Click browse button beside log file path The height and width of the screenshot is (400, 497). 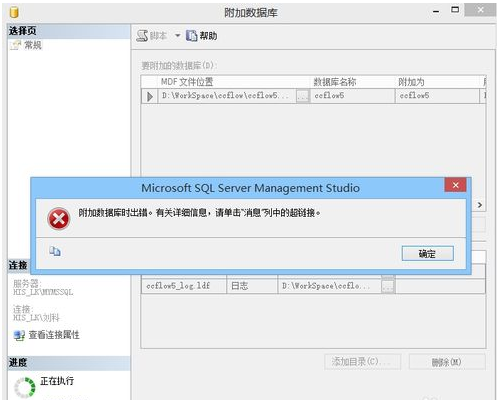(388, 286)
